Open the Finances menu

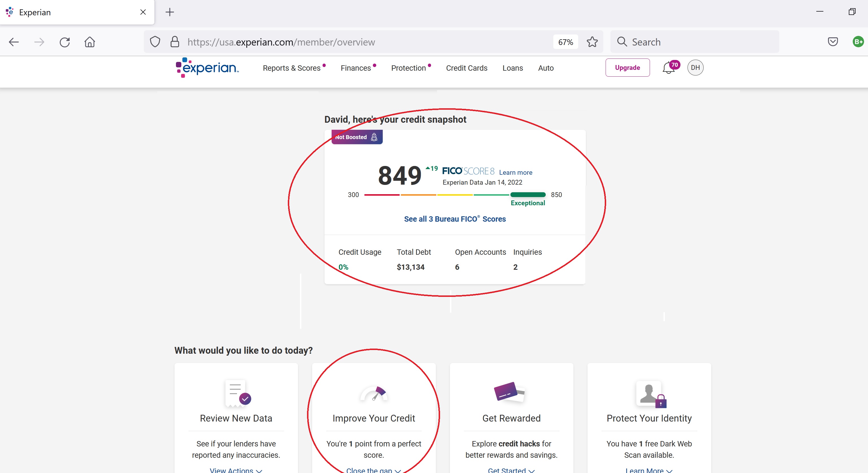pos(356,68)
